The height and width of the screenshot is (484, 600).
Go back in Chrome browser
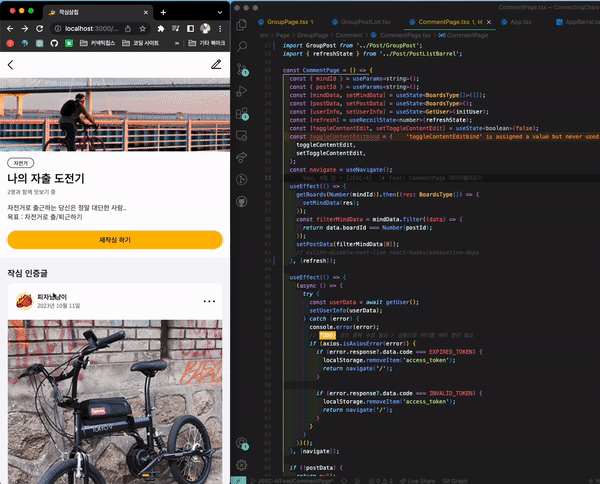click(10, 29)
